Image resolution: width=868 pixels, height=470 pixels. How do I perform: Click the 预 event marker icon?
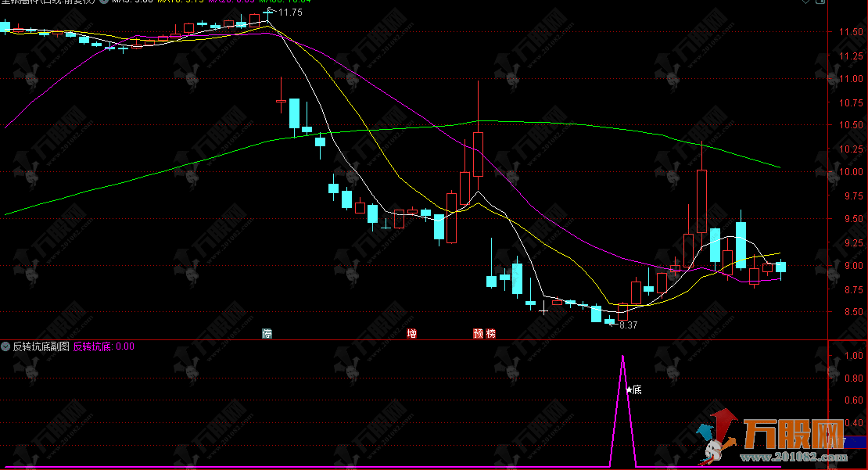coord(478,333)
